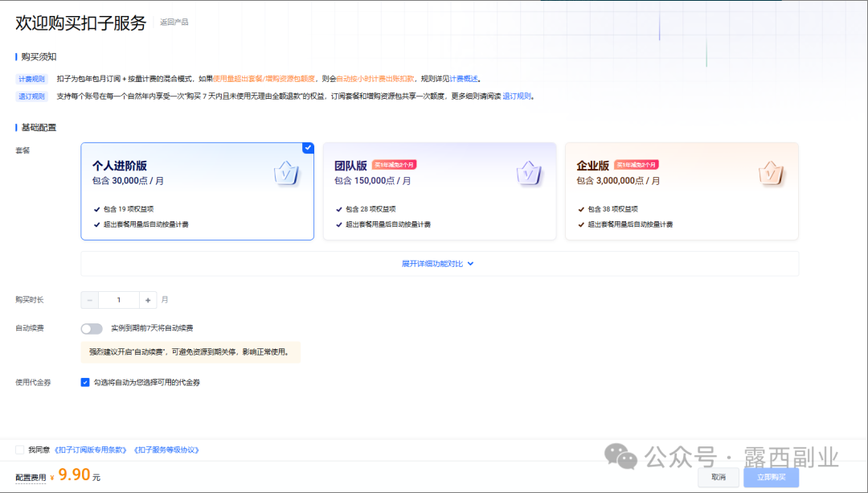Expand 展开详细功能对比 comparison section
The height and width of the screenshot is (493, 868).
tap(432, 264)
